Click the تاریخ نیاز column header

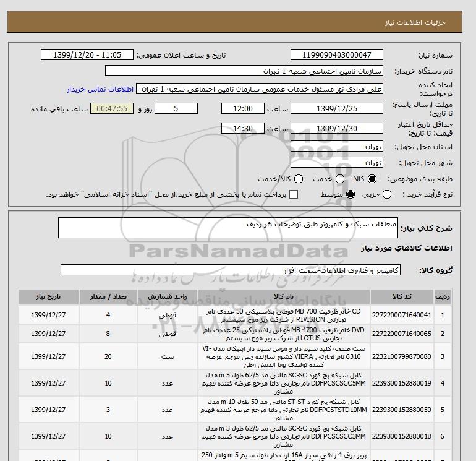click(48, 296)
